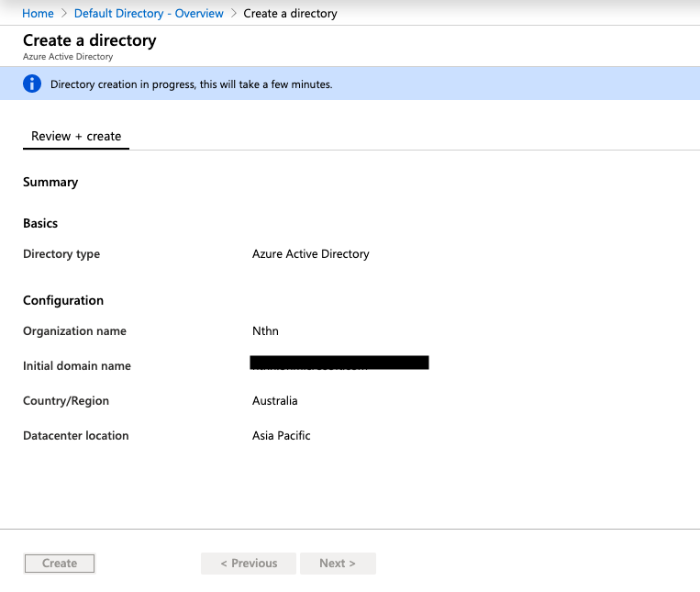Click the Create a directory breadcrumb item
The height and width of the screenshot is (592, 700).
[x=290, y=14]
